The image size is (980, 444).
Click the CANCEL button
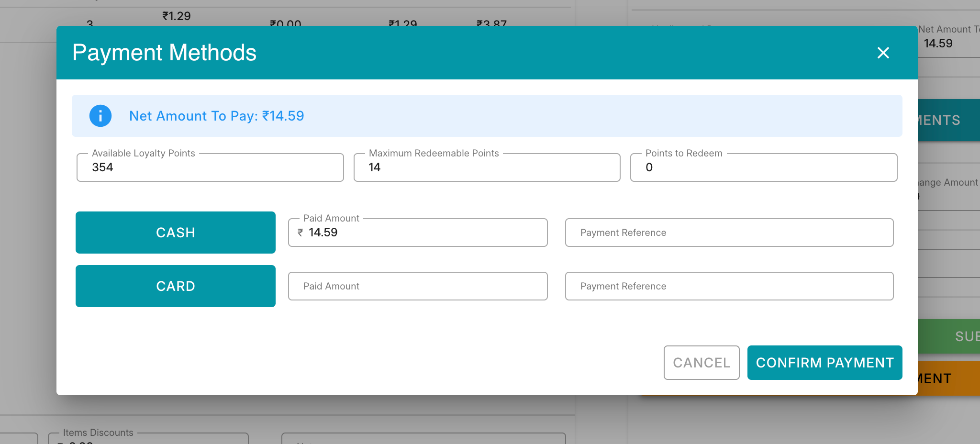702,363
